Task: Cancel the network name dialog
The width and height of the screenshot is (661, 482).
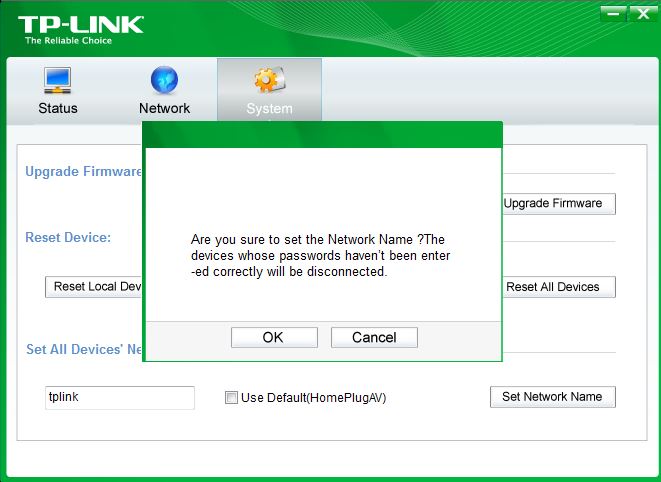Action: 374,337
